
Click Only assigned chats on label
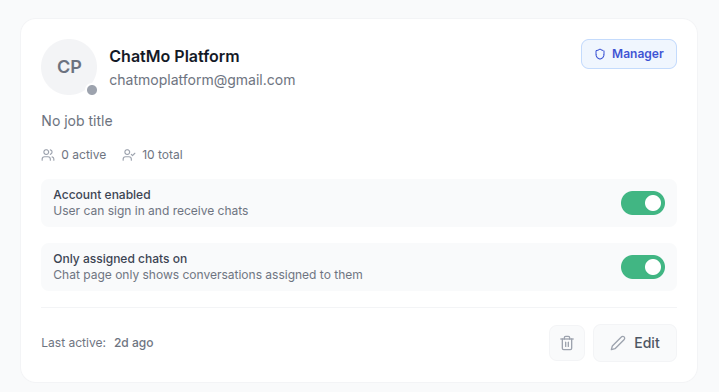pos(120,259)
